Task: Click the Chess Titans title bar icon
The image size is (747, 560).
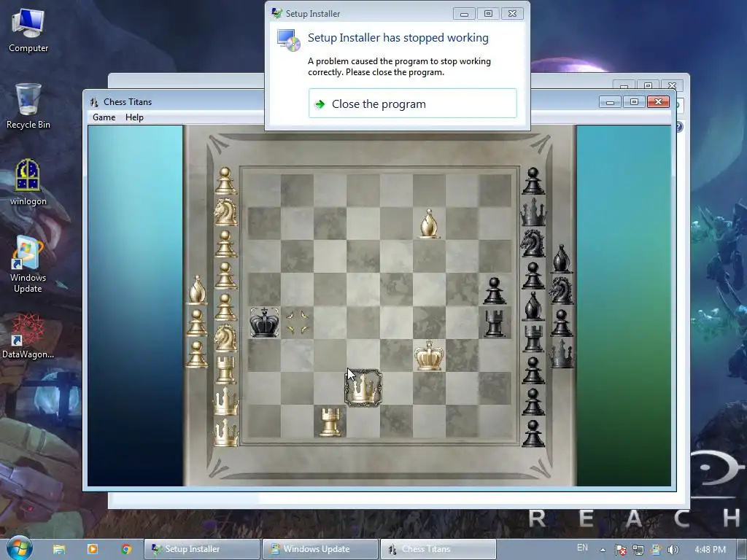Action: tap(94, 102)
